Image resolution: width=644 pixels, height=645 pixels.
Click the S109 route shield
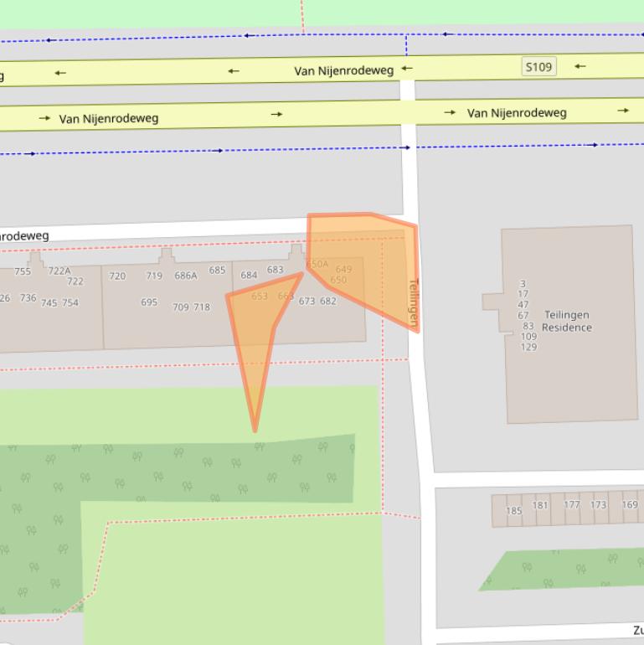coord(538,66)
